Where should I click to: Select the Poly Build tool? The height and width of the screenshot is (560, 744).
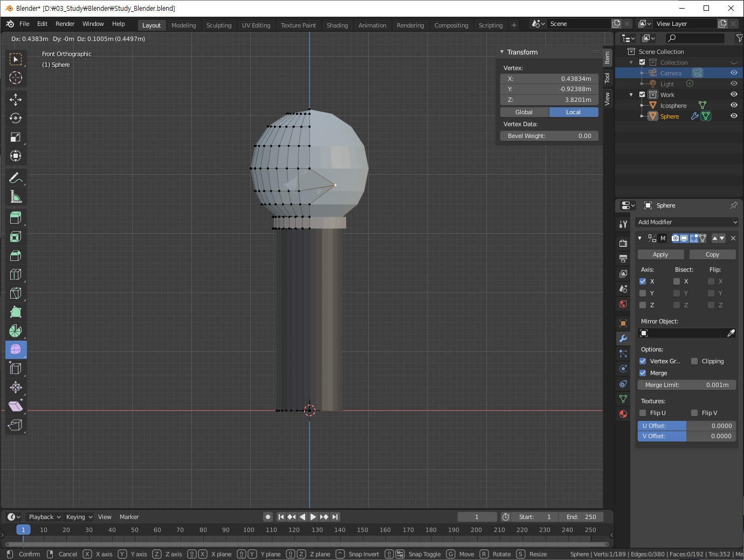click(x=16, y=312)
